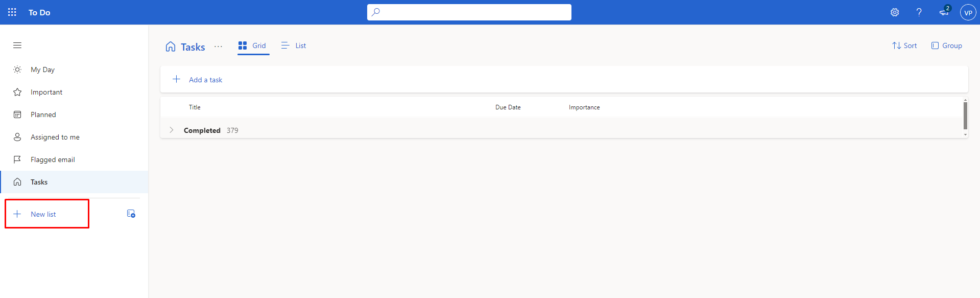Image resolution: width=980 pixels, height=298 pixels.
Task: Click the Important star icon
Action: tap(17, 92)
